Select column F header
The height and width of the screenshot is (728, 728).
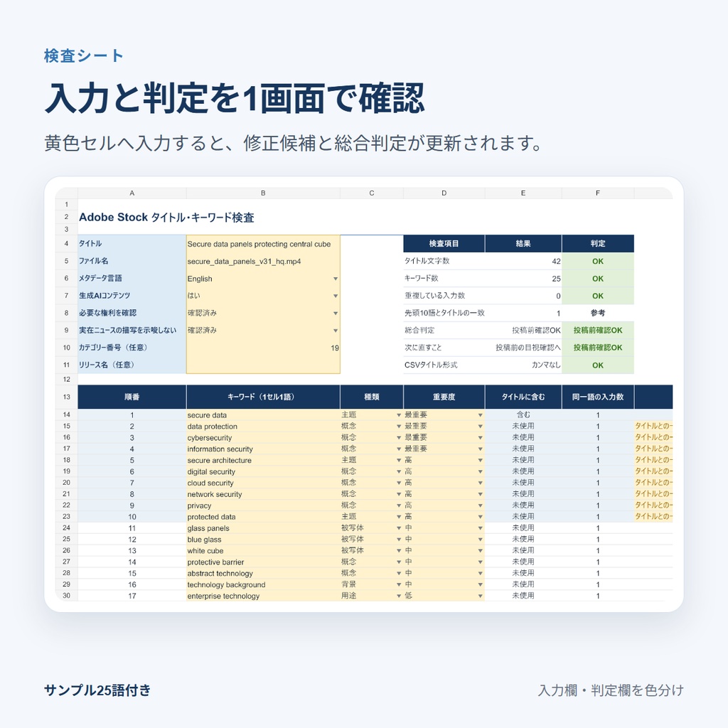[x=598, y=193]
